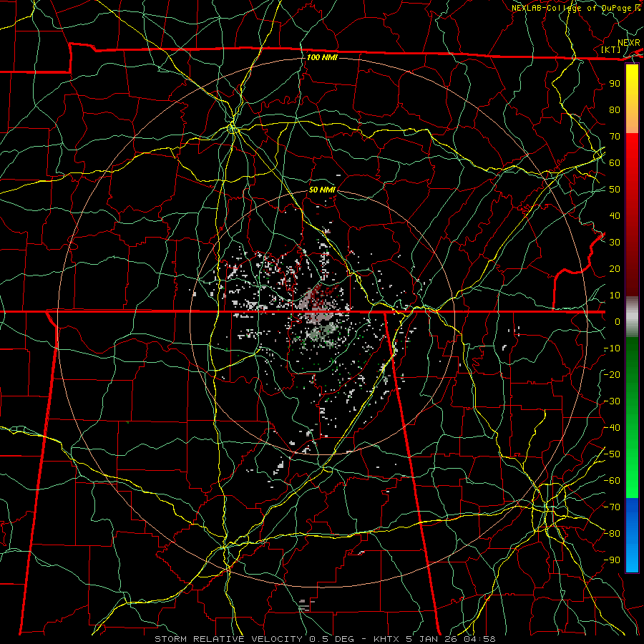Click the positive 50 value on the velocity scale
This screenshot has width=644, height=644.
615,190
